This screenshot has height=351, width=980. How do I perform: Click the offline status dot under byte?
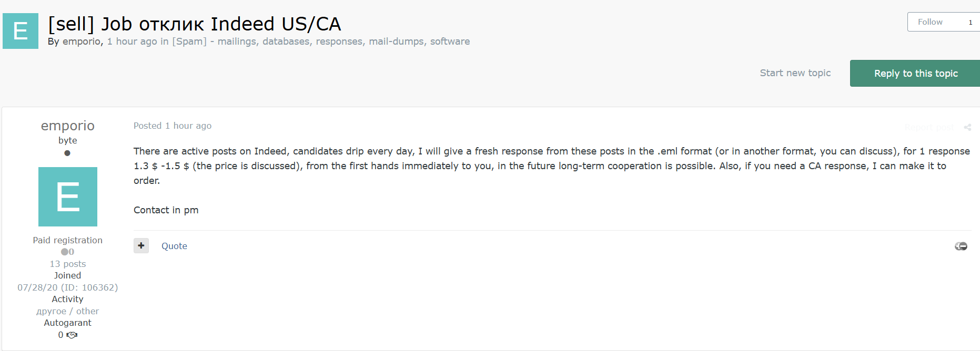pyautogui.click(x=67, y=153)
